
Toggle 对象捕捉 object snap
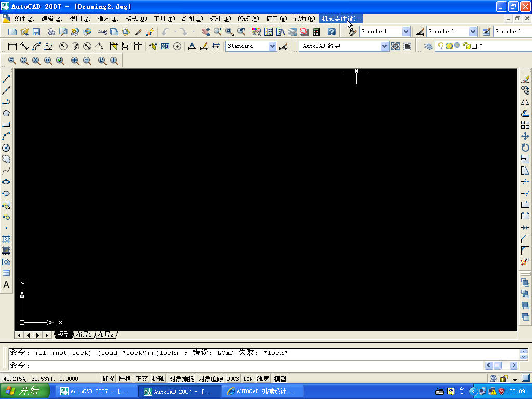pos(181,379)
